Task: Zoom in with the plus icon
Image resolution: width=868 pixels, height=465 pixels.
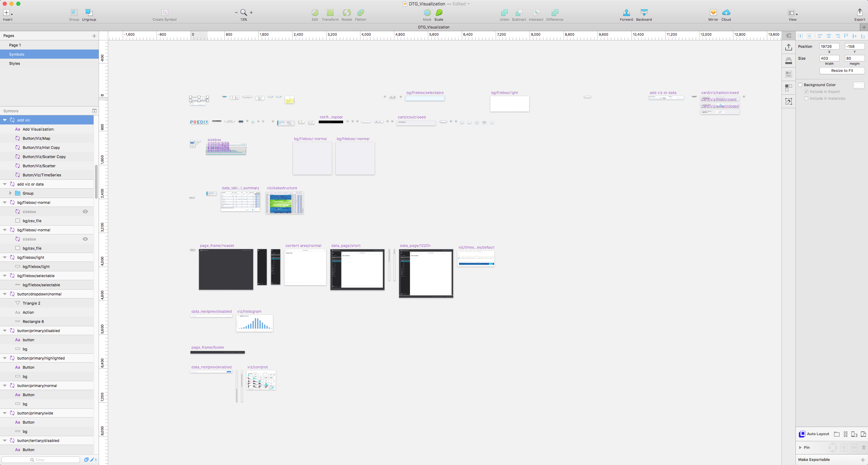Action: [x=251, y=13]
